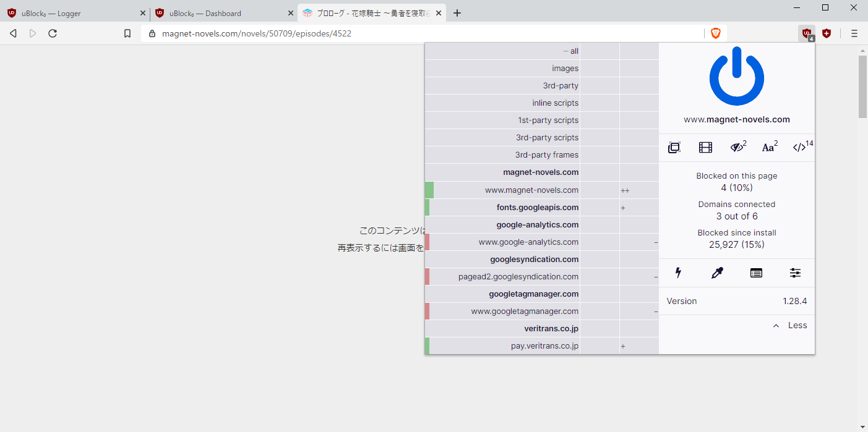Click the '+' cell for fonts.googleapis.com
The image size is (868, 432).
pyautogui.click(x=639, y=207)
